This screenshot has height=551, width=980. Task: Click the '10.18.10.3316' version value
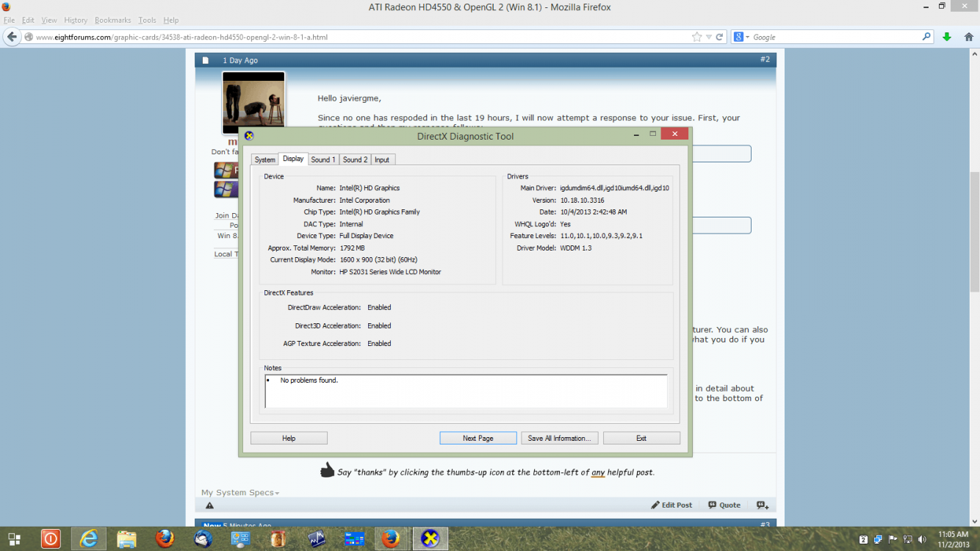(582, 200)
